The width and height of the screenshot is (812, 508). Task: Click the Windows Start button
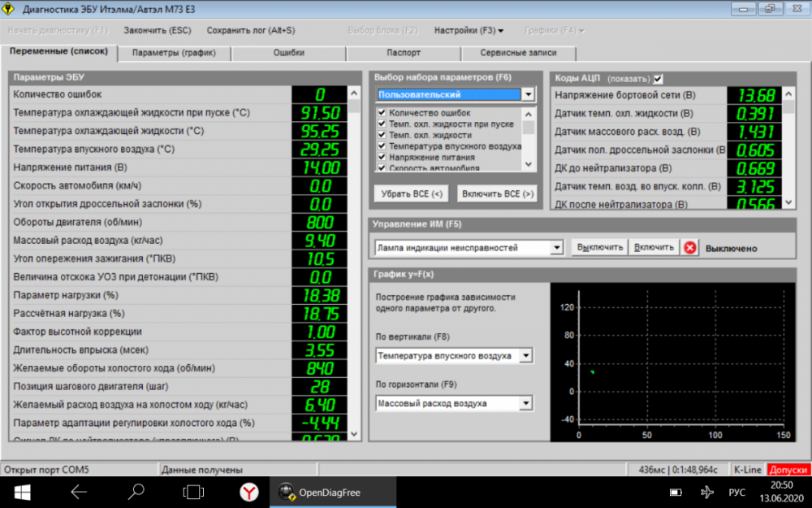(x=21, y=492)
